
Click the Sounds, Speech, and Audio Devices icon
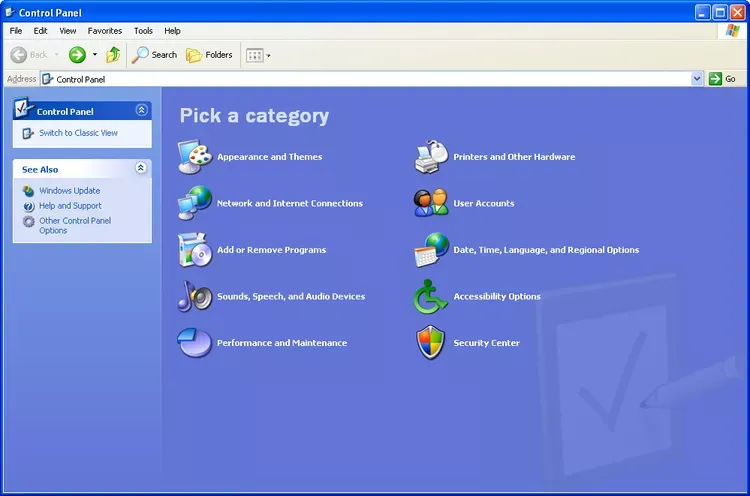[x=195, y=296]
